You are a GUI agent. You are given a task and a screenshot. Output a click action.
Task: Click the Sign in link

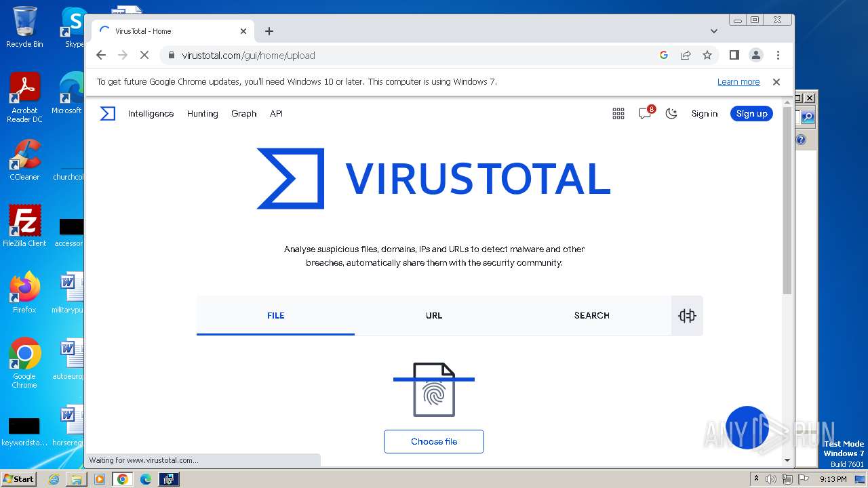(705, 114)
